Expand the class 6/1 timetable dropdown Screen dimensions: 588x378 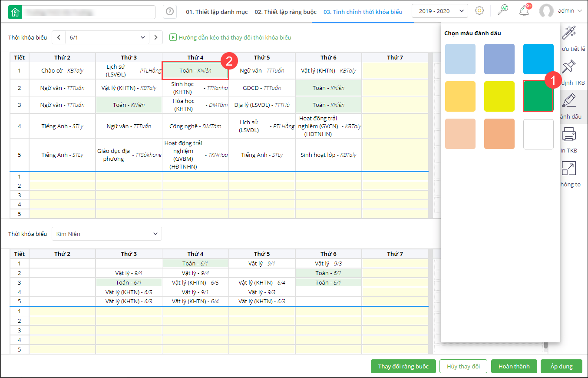tap(107, 38)
